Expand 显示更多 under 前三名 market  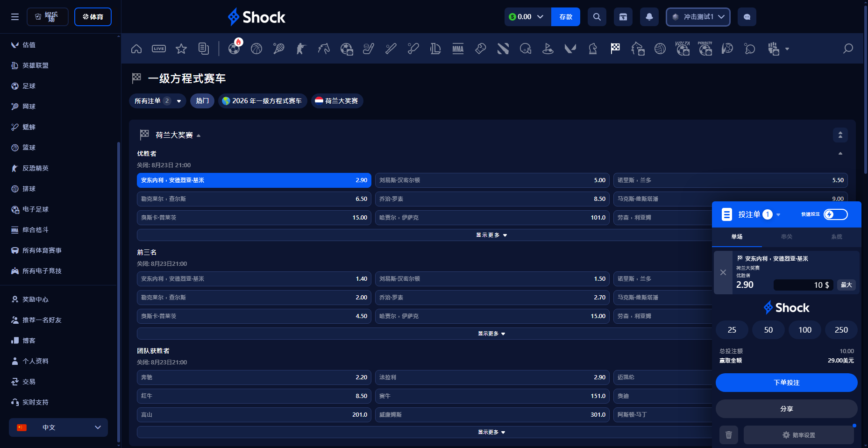[492, 334]
